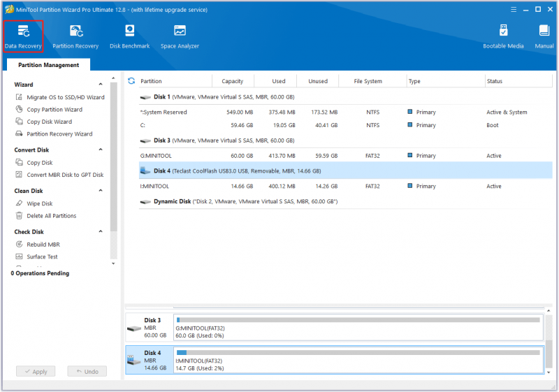Select the Wipe Disk option
Viewport: 559px width, 392px height.
click(40, 203)
